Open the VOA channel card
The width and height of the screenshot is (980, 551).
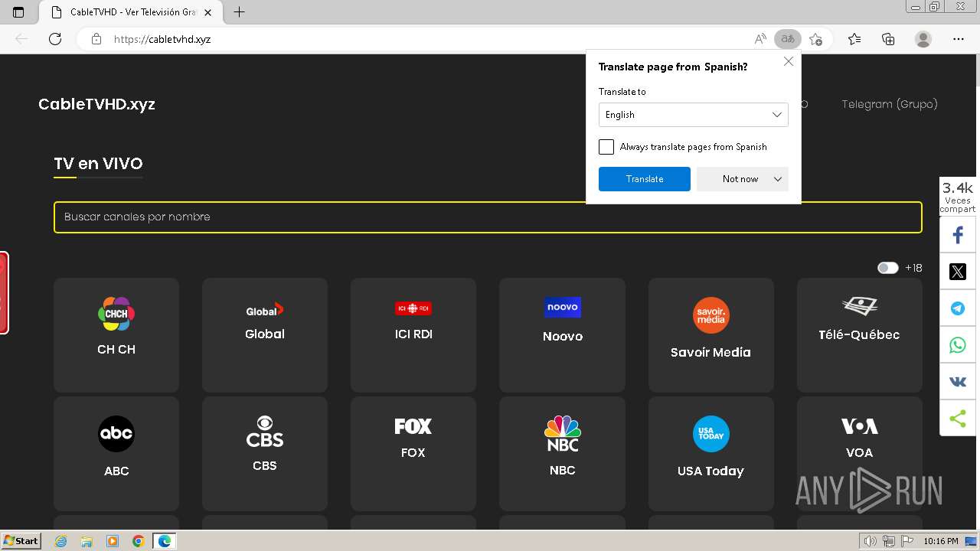tap(860, 454)
